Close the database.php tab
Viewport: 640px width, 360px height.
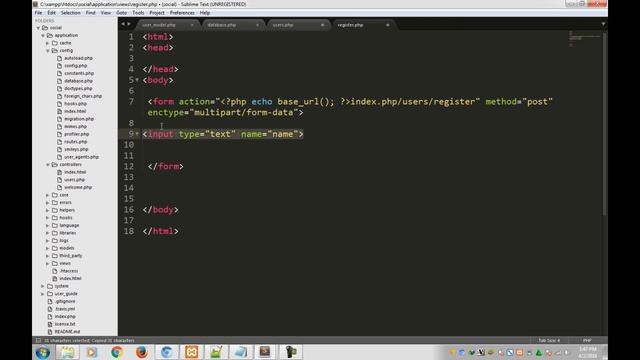(x=257, y=25)
